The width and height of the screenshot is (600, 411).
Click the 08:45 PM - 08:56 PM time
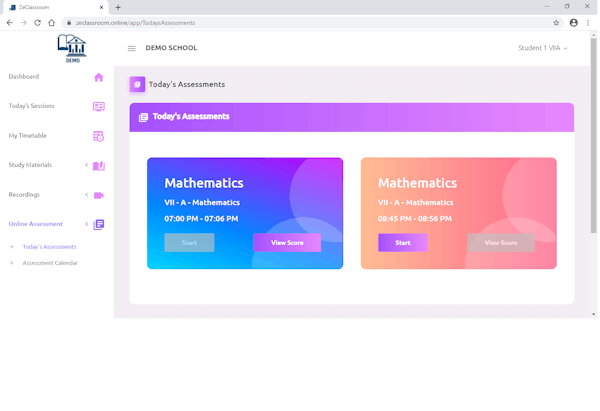(x=415, y=219)
